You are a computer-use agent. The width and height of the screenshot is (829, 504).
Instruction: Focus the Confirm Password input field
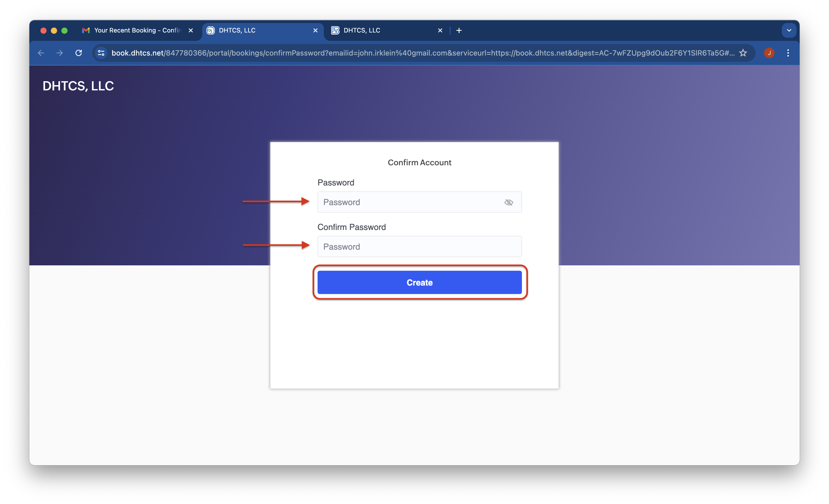point(419,246)
